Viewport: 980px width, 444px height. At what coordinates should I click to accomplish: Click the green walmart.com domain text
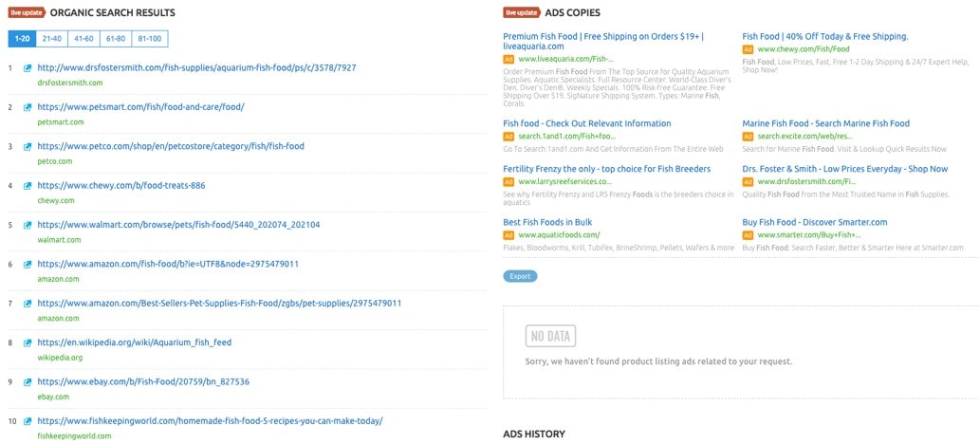60,239
